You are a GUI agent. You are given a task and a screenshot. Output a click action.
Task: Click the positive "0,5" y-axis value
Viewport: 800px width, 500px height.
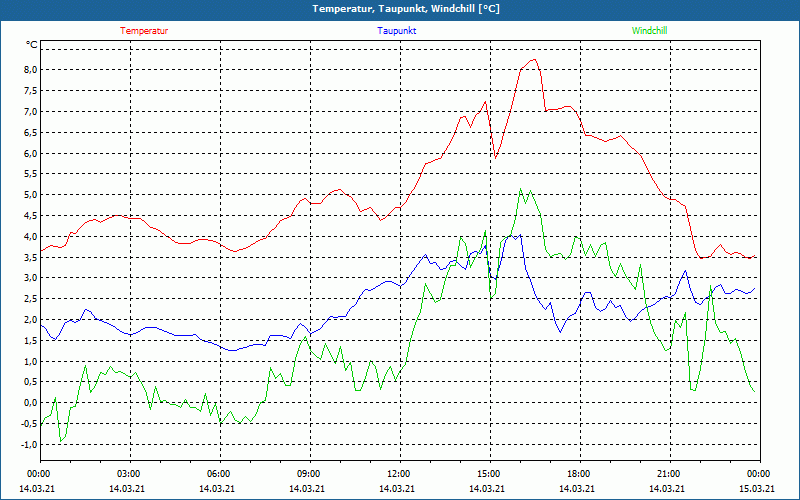pos(32,382)
